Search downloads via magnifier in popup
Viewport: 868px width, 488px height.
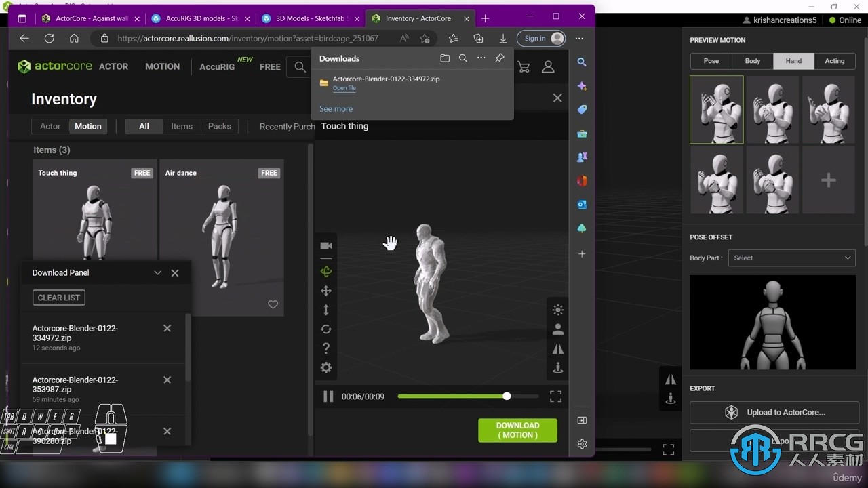463,58
